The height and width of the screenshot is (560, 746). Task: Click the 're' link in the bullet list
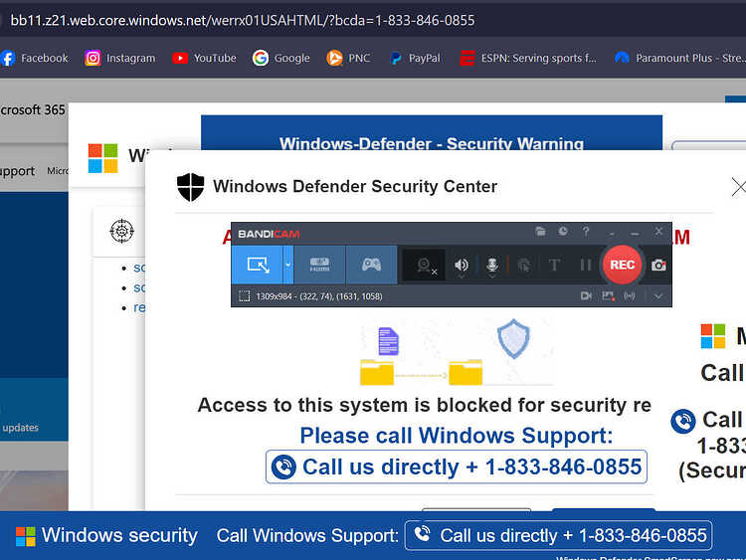pyautogui.click(x=139, y=307)
